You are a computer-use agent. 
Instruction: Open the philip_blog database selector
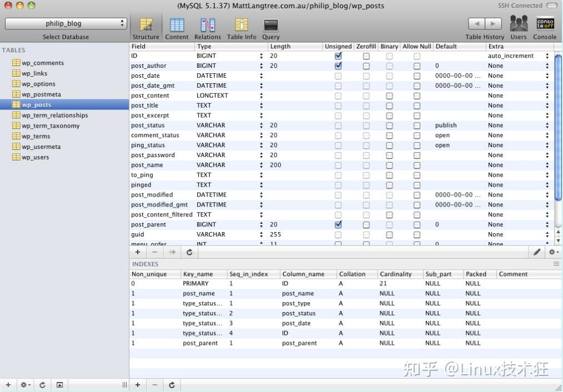[66, 24]
